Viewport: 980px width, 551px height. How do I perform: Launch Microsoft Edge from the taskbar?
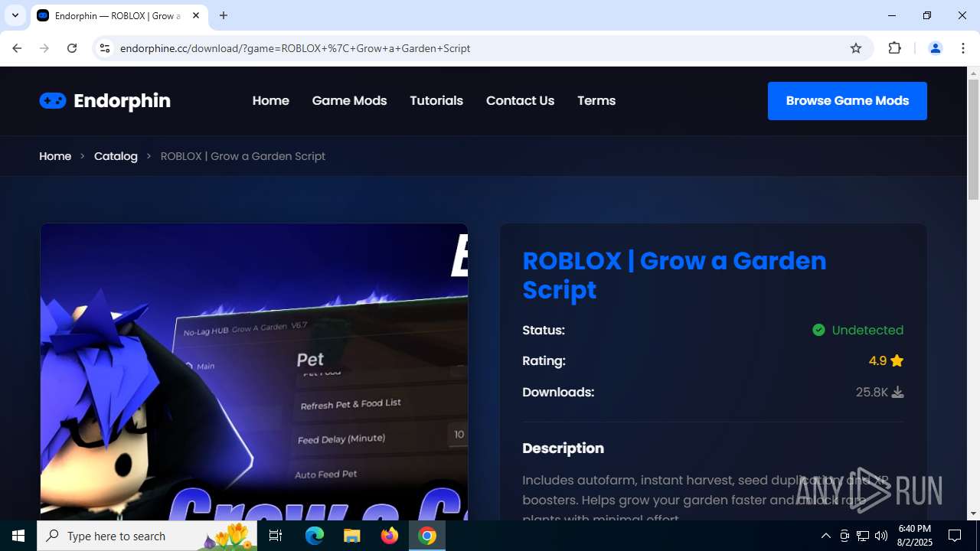pyautogui.click(x=315, y=536)
